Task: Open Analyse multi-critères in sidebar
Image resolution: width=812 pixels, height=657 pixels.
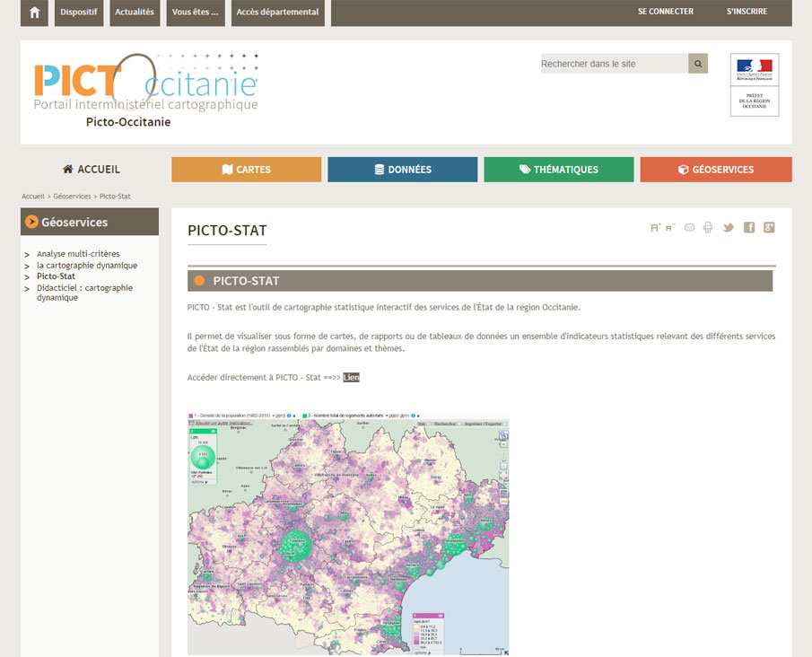Action: click(78, 254)
